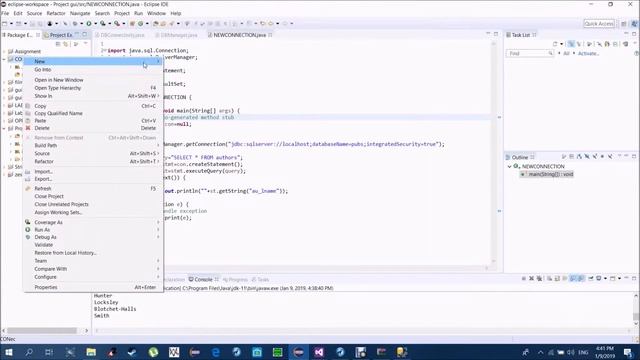Open the Window menu in menu bar
The image size is (640, 360).
click(156, 13)
